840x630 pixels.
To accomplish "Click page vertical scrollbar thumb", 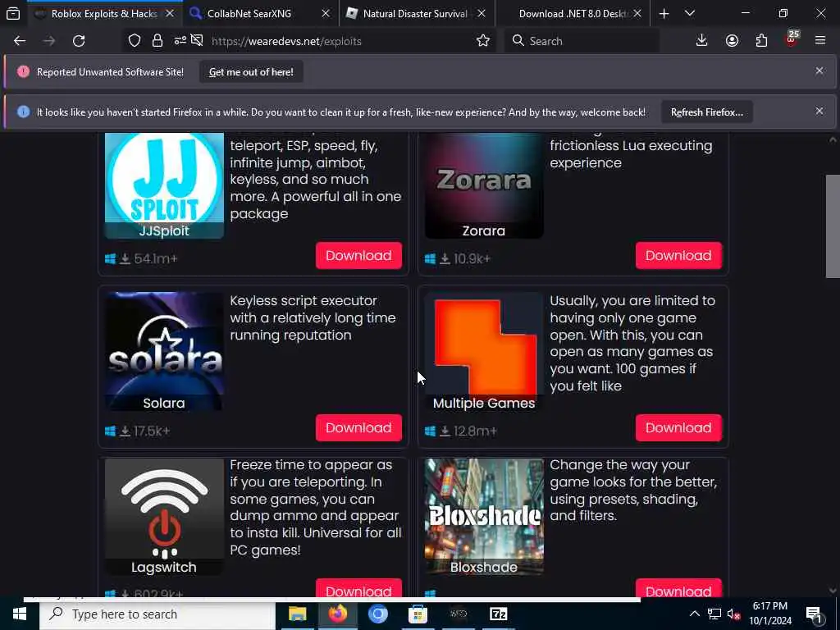I will 833,226.
